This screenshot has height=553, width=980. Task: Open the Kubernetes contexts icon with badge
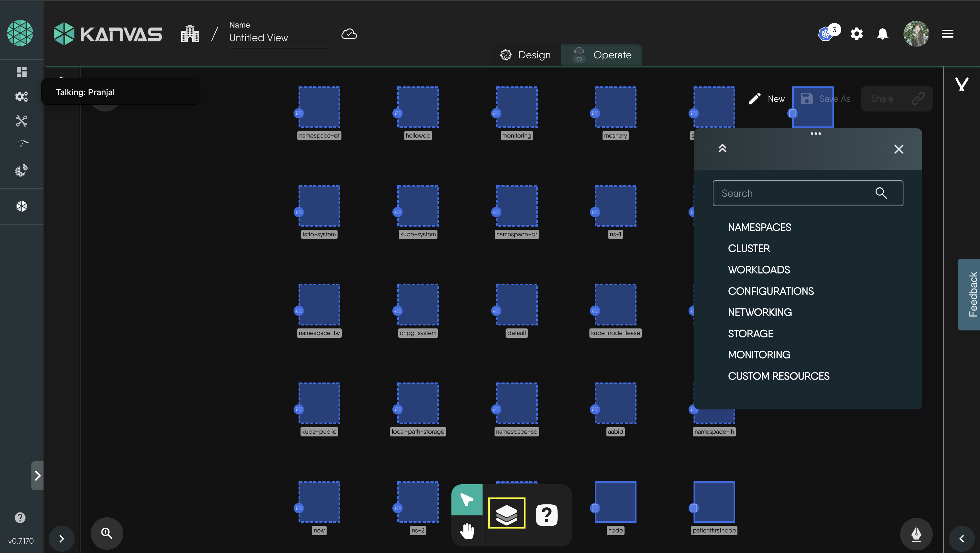(x=826, y=34)
